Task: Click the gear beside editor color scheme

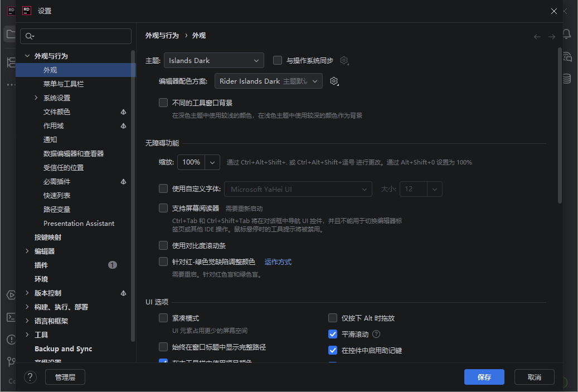Action: [x=334, y=81]
